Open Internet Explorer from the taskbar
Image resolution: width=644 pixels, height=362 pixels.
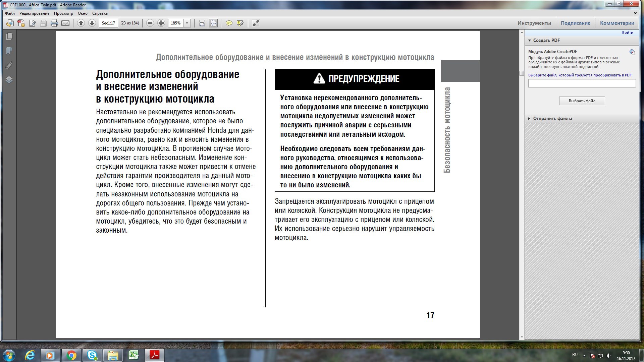coord(30,355)
